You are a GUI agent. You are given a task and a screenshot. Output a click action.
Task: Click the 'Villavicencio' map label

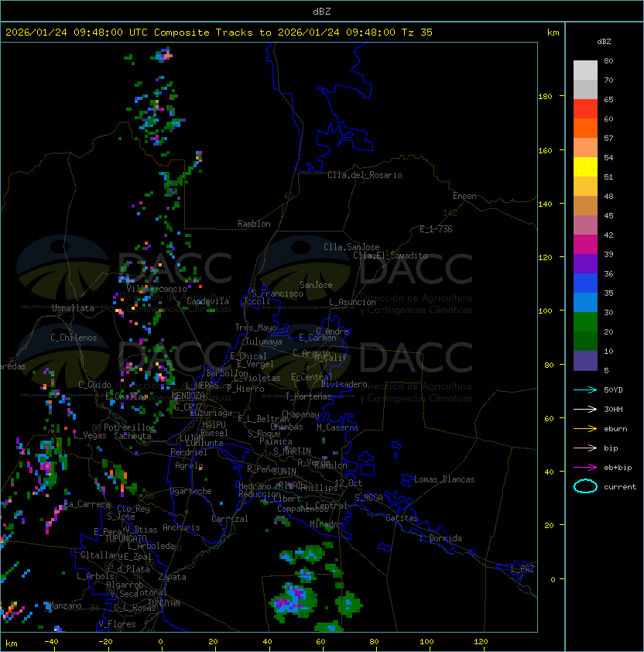click(156, 289)
